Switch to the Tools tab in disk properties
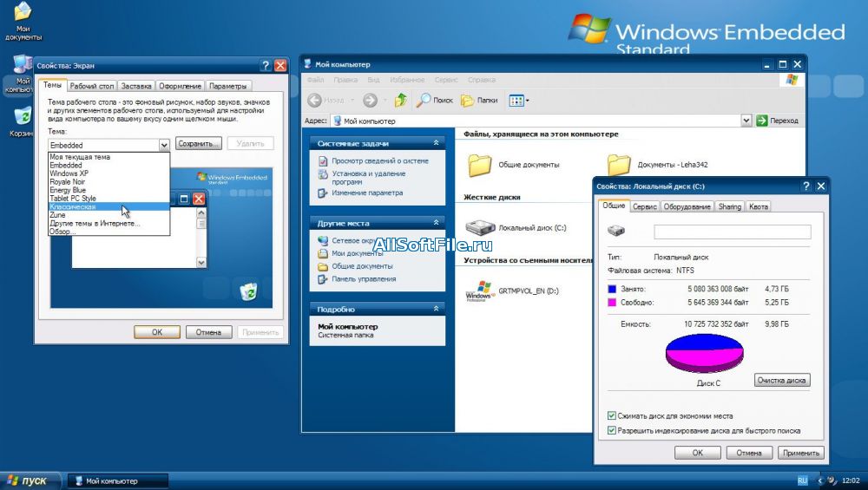 point(644,206)
